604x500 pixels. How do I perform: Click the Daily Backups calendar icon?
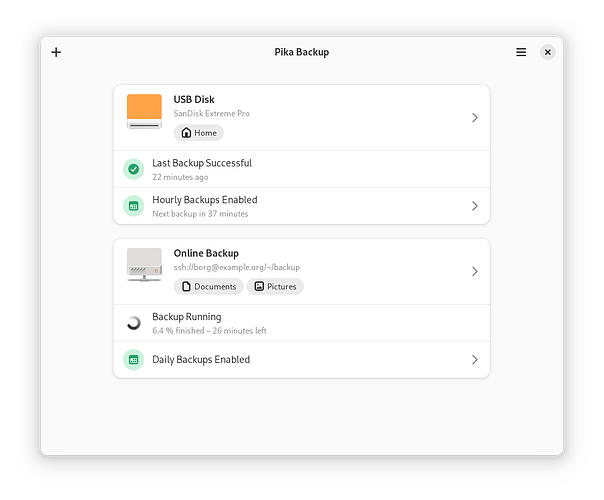(133, 360)
